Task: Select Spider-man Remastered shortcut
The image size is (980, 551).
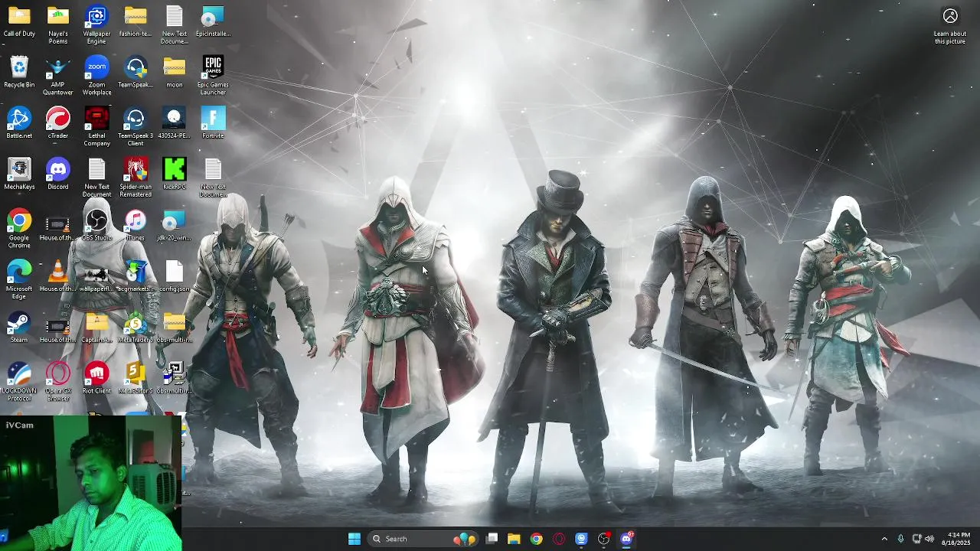Action: [x=136, y=178]
